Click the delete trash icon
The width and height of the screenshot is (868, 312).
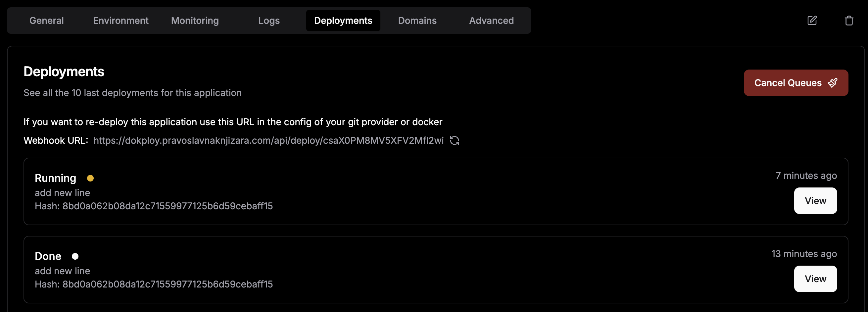849,21
